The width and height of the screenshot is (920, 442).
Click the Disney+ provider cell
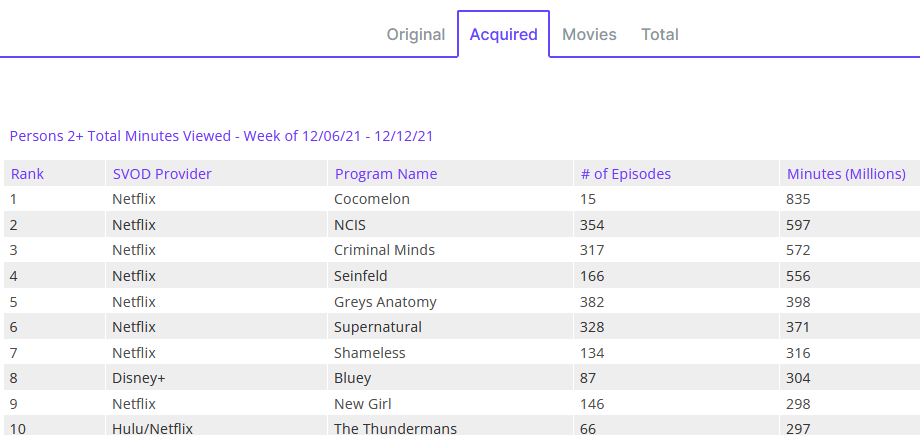pos(139,378)
